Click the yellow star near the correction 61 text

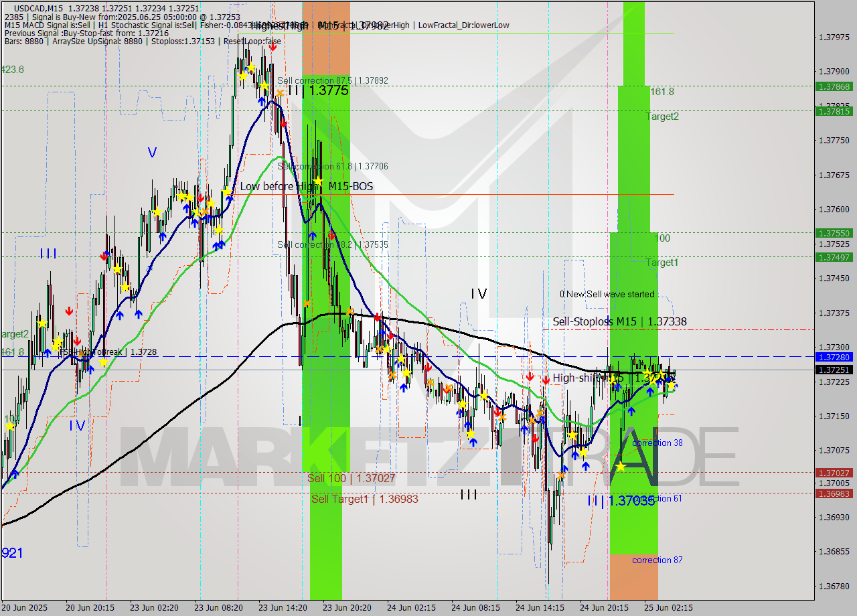point(621,467)
